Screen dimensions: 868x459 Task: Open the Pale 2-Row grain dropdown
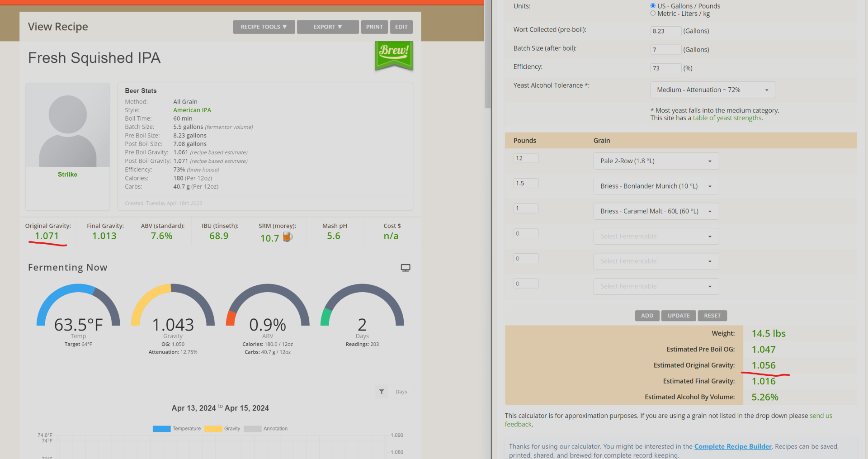click(x=656, y=161)
